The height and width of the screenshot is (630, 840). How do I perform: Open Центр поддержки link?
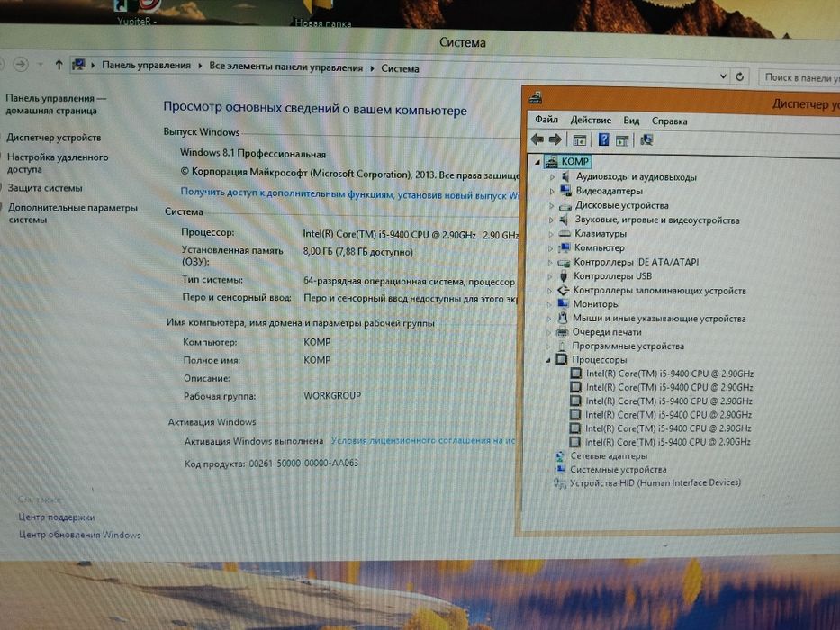[x=56, y=517]
